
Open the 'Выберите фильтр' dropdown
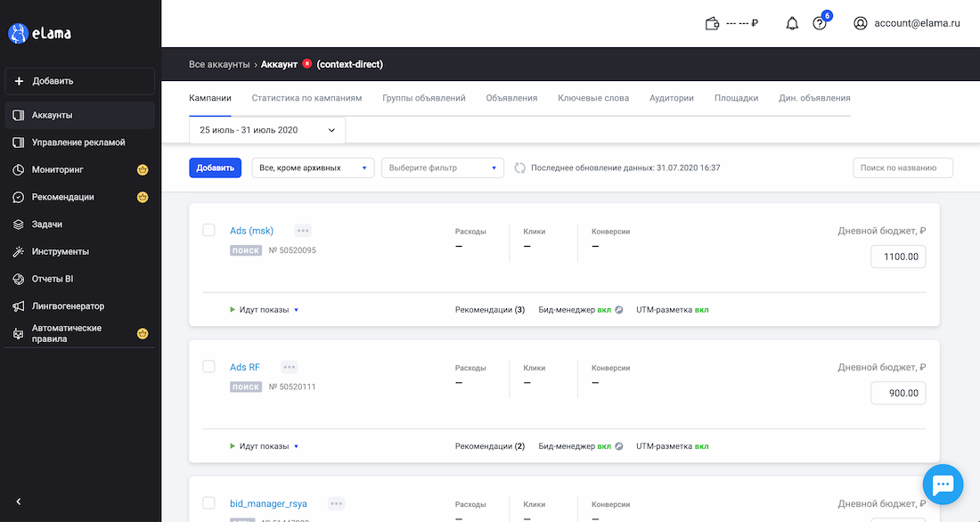click(443, 167)
